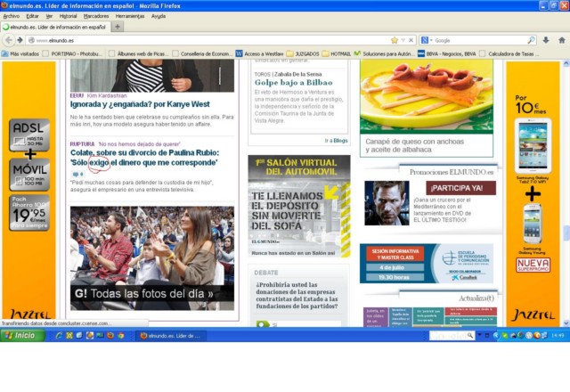570x392 pixels.
Task: Click the Windows Inicio start button
Action: coord(22,335)
